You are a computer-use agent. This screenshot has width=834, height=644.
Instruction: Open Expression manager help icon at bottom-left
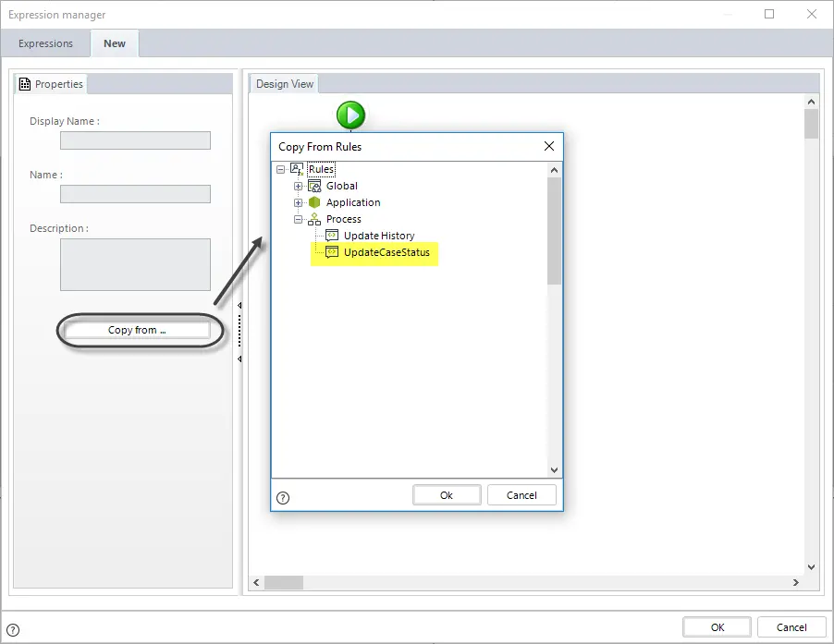(x=13, y=630)
